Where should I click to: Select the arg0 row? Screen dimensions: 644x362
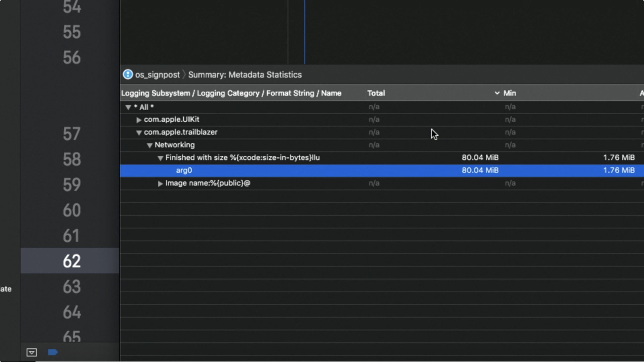(184, 170)
